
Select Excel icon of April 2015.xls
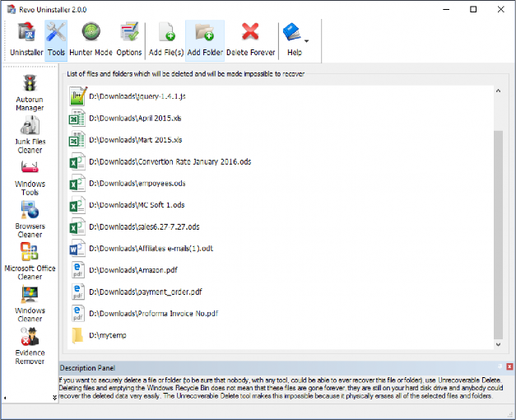[77, 119]
